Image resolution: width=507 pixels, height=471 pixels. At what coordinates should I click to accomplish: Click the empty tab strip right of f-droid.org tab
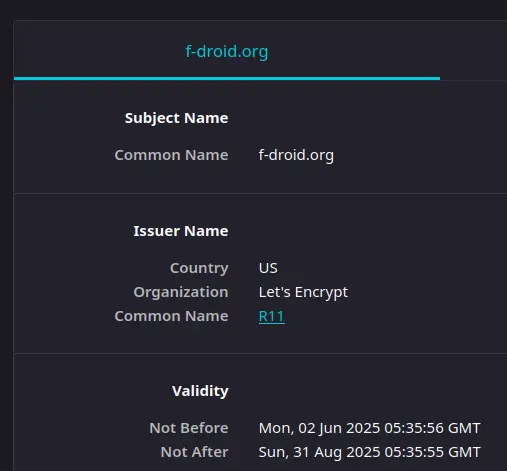coord(473,51)
